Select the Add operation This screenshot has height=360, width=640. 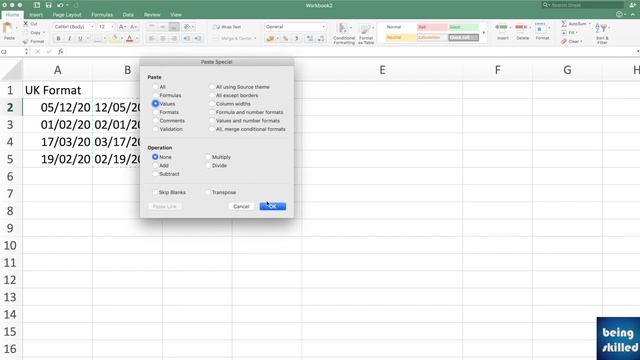click(155, 165)
